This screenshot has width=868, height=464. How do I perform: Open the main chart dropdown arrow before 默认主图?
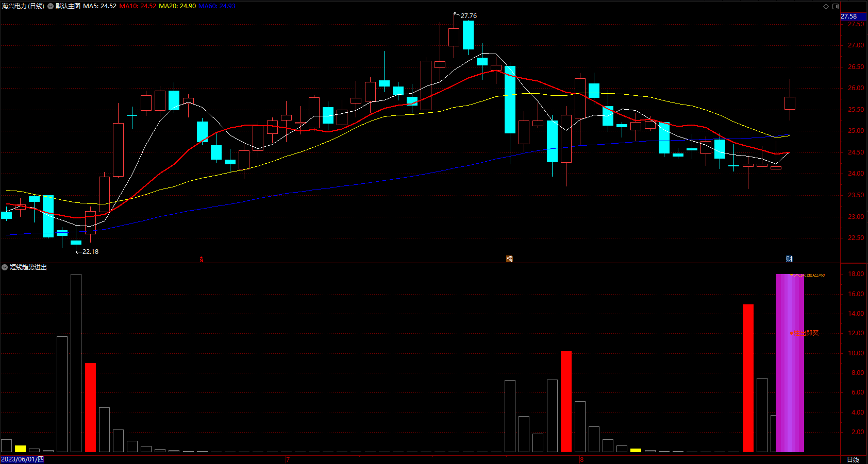[51, 6]
